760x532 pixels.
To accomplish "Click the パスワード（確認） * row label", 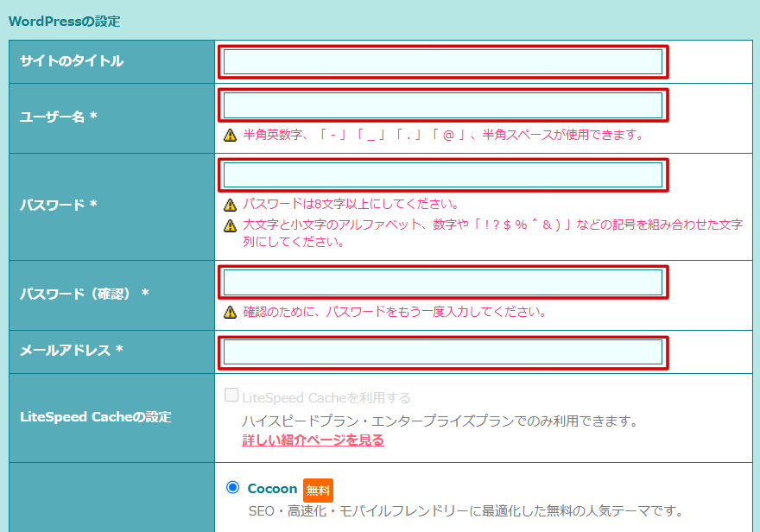I will [85, 294].
